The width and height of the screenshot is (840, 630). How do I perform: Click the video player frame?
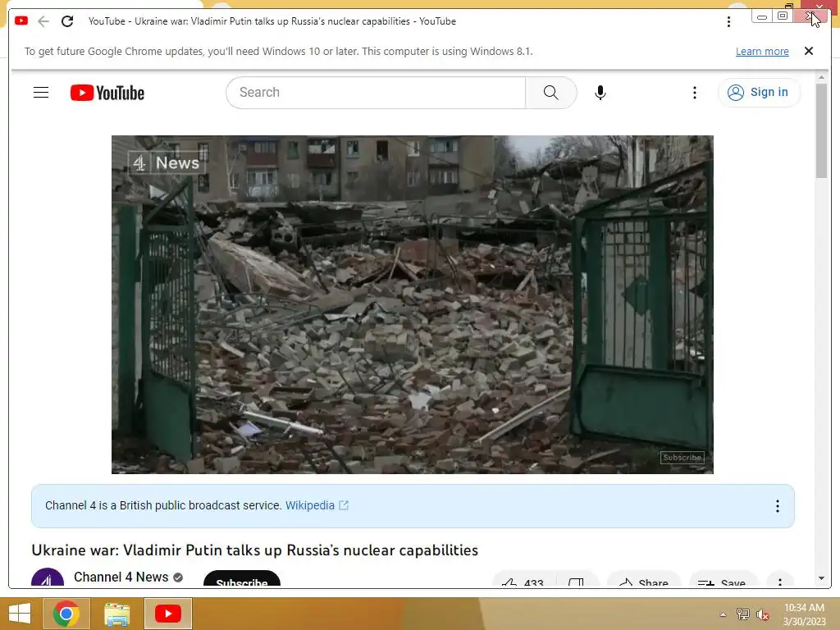click(413, 304)
